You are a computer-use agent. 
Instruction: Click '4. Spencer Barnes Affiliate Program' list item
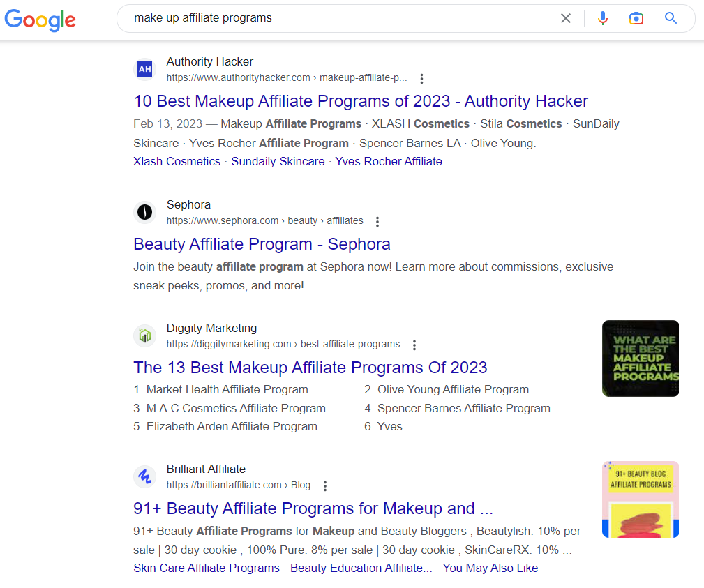pyautogui.click(x=457, y=408)
